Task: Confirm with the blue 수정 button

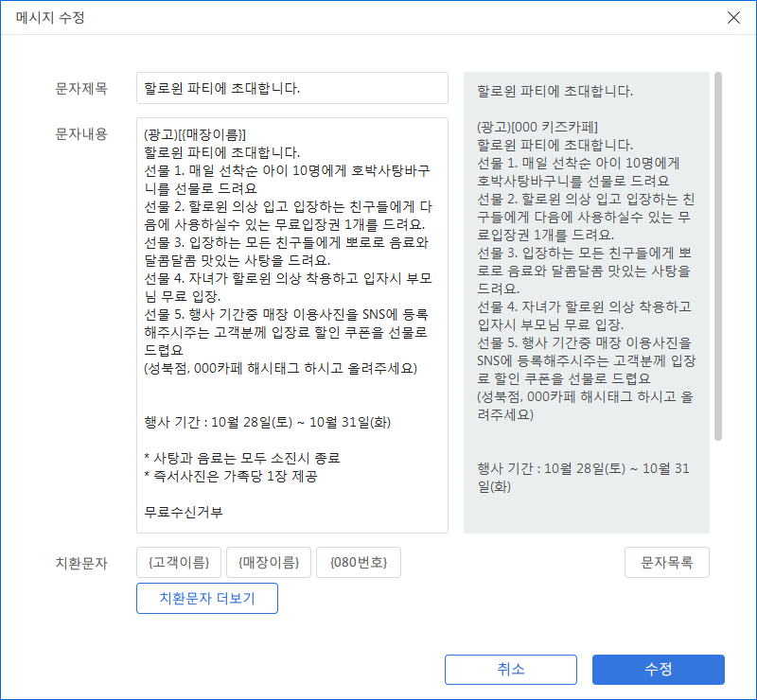Action: pyautogui.click(x=659, y=670)
